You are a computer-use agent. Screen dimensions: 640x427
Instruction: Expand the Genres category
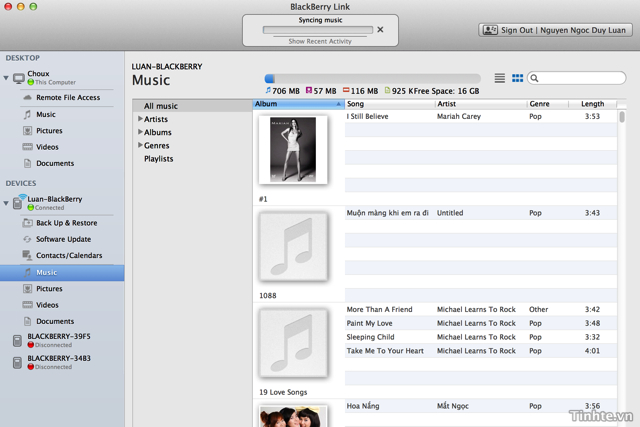tap(140, 145)
